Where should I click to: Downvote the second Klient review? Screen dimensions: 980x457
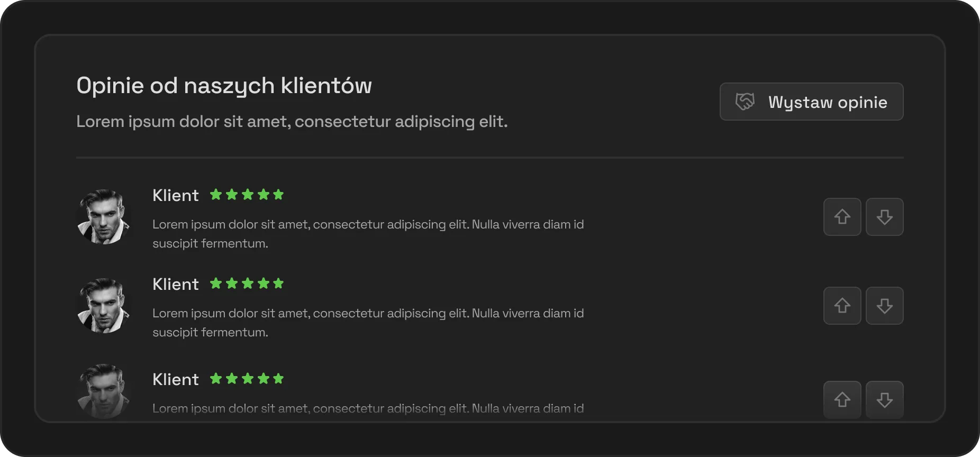click(884, 306)
